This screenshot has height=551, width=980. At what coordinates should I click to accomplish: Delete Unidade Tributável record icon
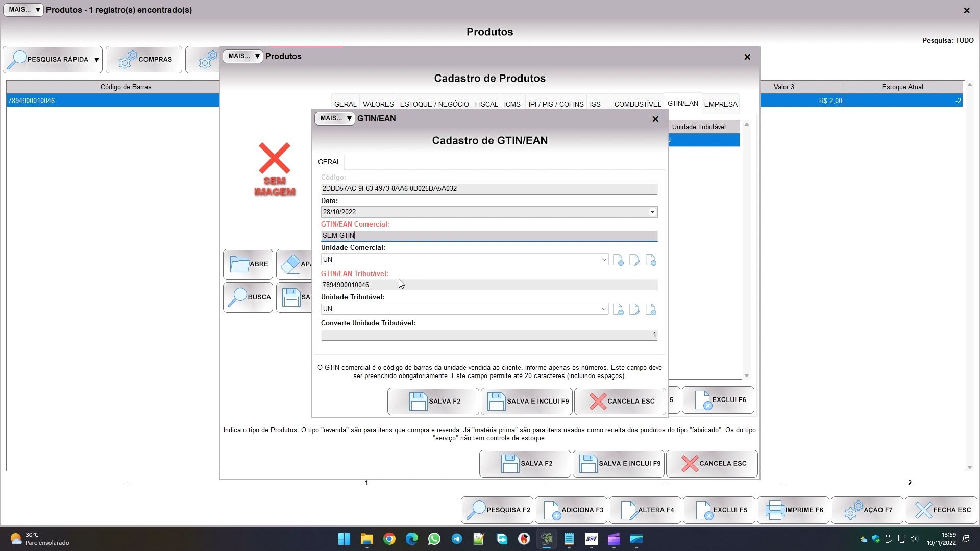651,310
